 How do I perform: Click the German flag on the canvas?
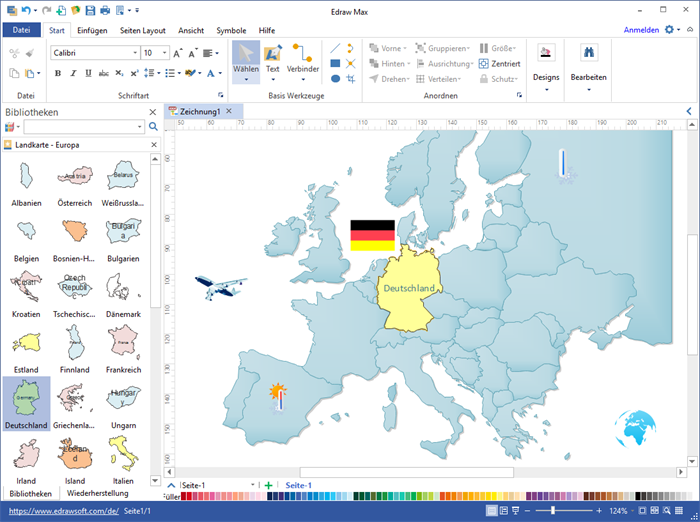point(372,235)
